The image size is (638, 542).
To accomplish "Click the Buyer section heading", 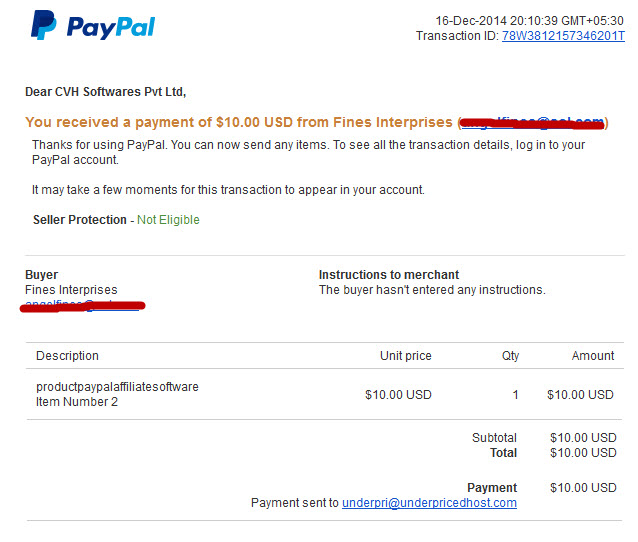I will (42, 275).
